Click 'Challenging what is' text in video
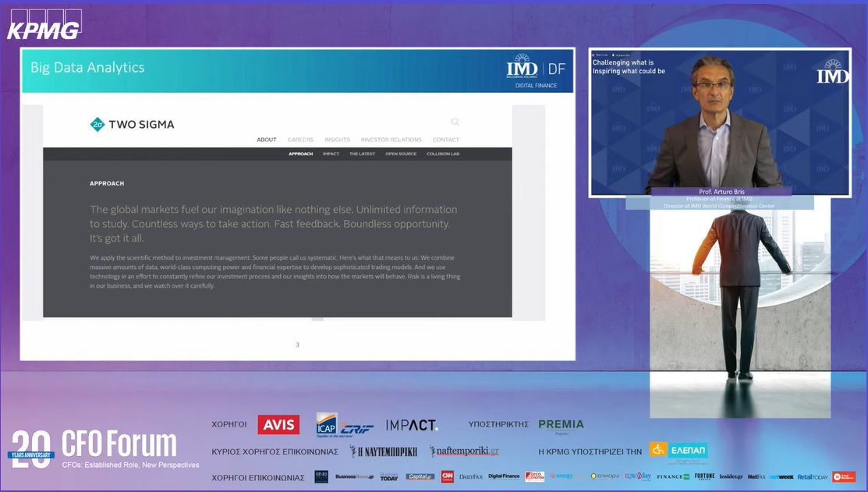868x492 pixels. pos(623,62)
